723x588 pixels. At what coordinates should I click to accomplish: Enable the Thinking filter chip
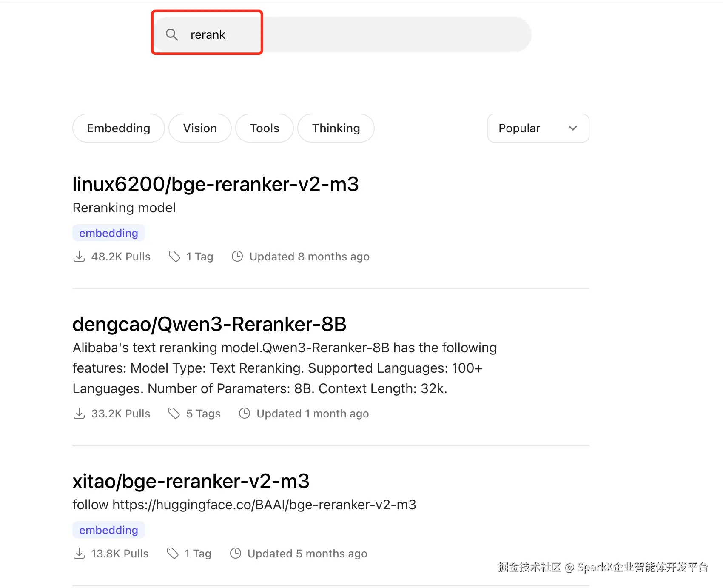point(336,128)
